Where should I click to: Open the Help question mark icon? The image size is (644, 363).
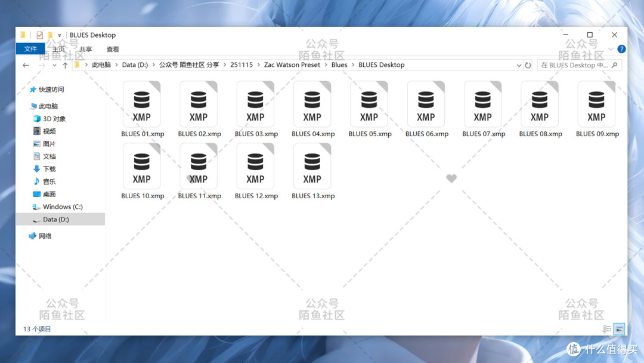621,49
